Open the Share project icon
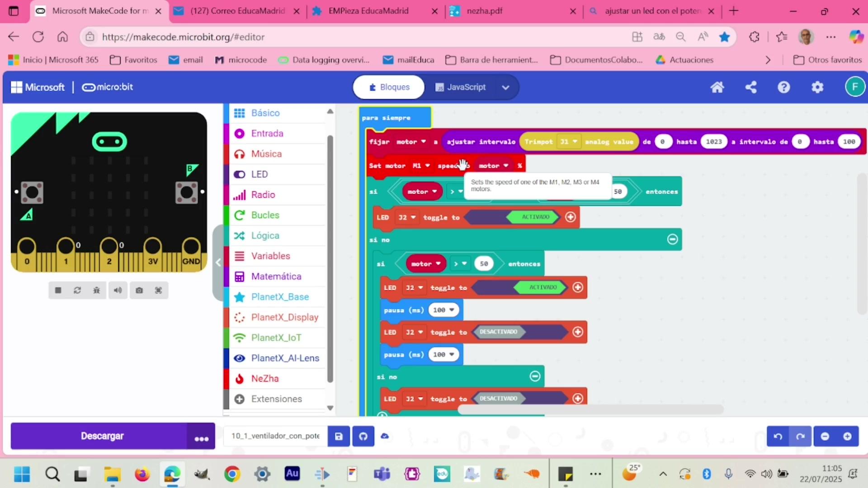 (751, 87)
